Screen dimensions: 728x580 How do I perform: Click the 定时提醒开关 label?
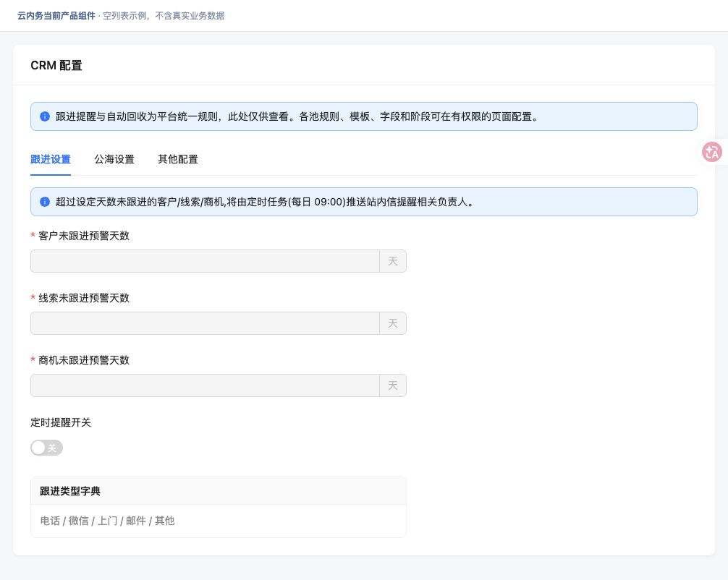click(x=61, y=422)
